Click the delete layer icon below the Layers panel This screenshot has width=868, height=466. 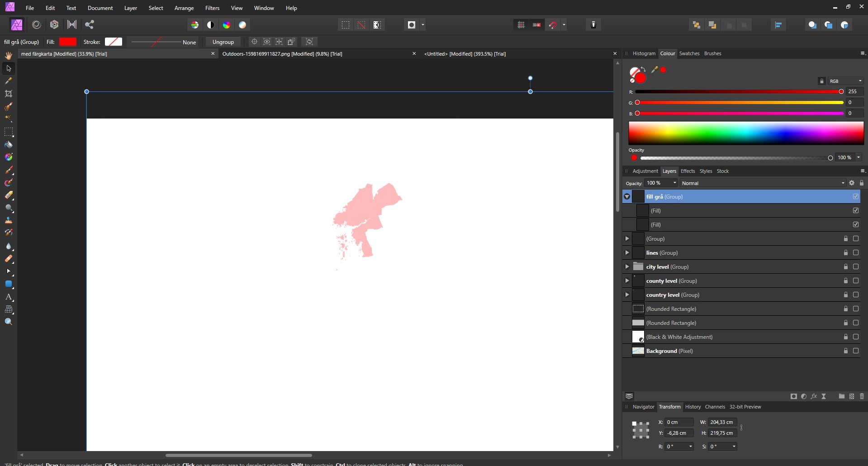click(862, 396)
